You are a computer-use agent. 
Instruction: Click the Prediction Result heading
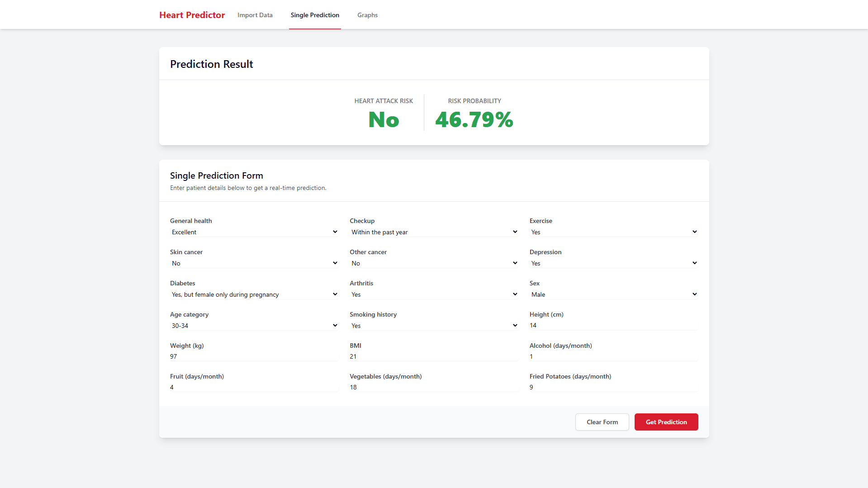pos(211,64)
